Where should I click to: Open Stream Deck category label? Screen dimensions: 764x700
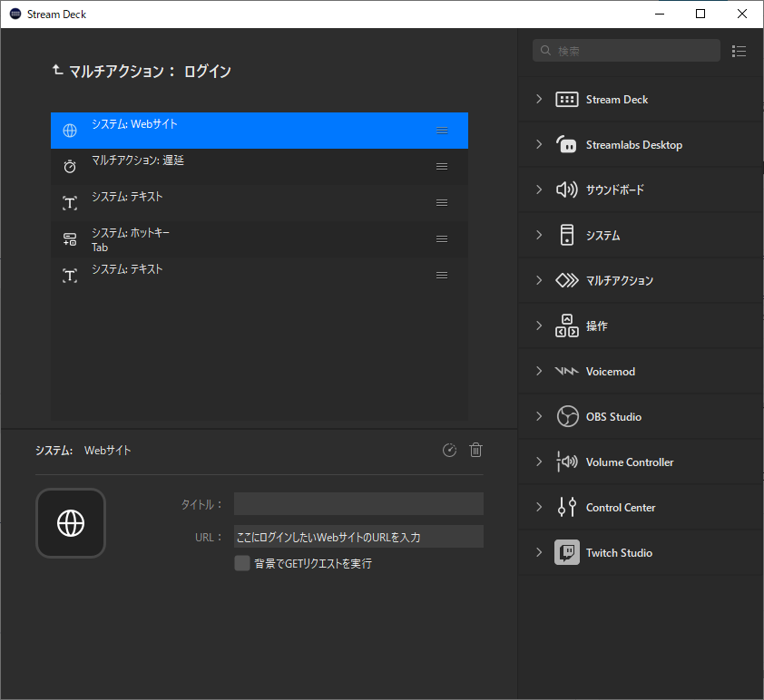click(617, 100)
